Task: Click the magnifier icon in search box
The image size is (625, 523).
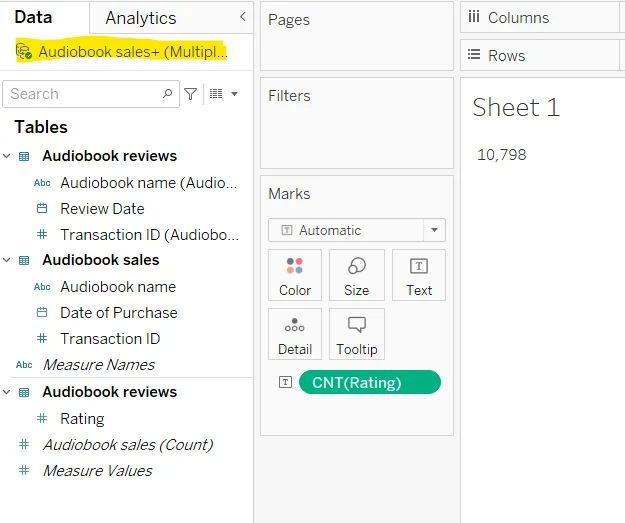Action: (x=168, y=94)
